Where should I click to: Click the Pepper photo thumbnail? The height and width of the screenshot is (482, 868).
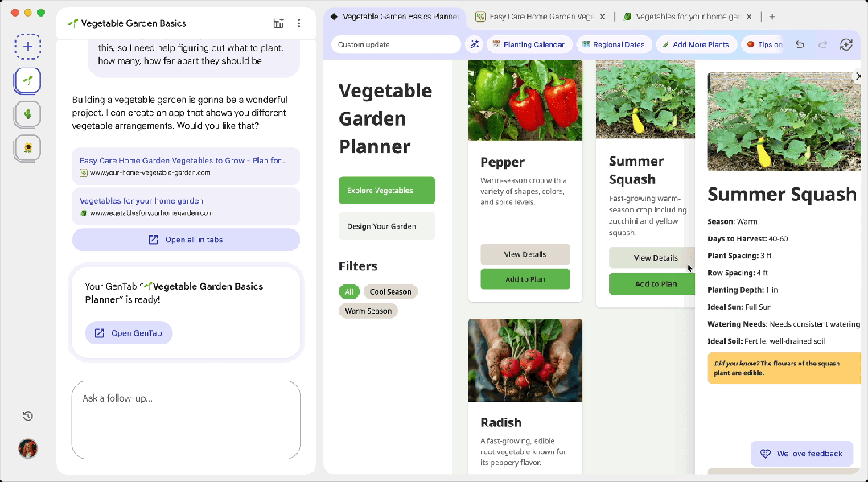525,100
